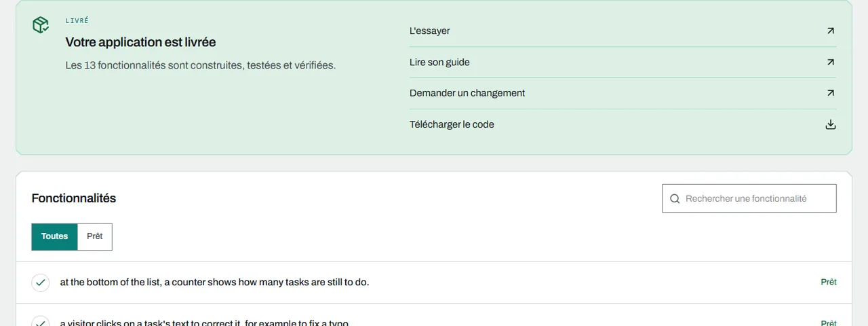Open the counter shows tasks to do feature row
Screen dimensions: 868x326
point(434,283)
